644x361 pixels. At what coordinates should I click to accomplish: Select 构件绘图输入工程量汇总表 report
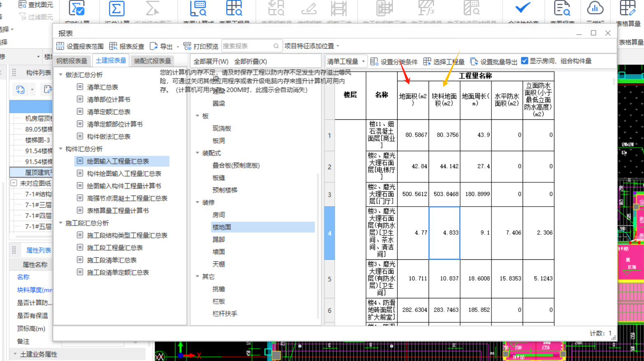[124, 173]
